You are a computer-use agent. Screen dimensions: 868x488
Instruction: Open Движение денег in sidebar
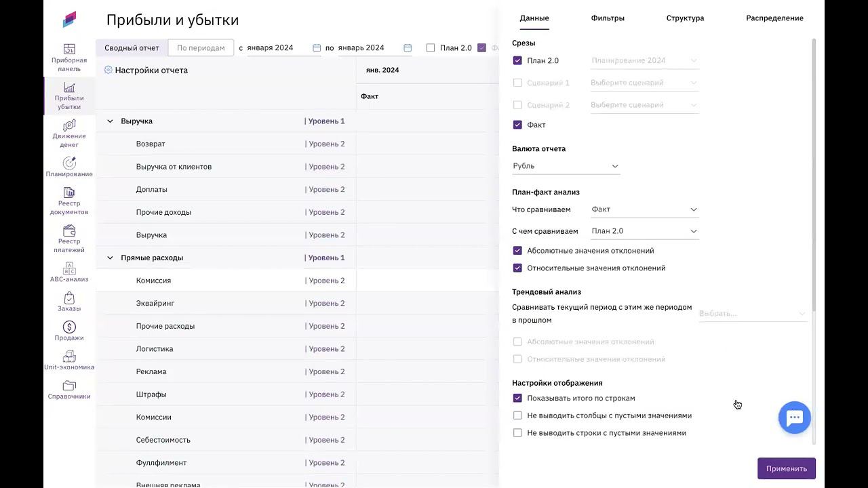[x=69, y=126]
